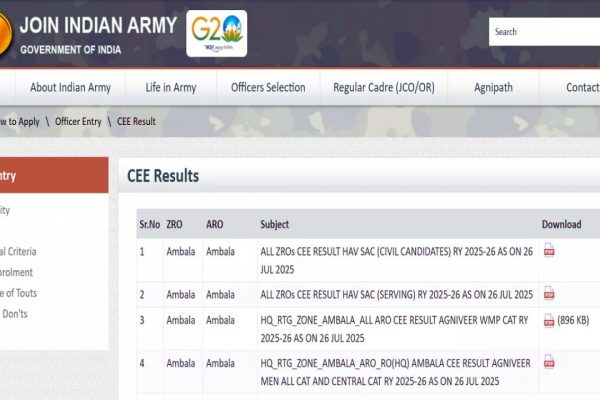Open PDF icon for Agniveer Men All CAT result
Image resolution: width=600 pixels, height=400 pixels.
[549, 361]
